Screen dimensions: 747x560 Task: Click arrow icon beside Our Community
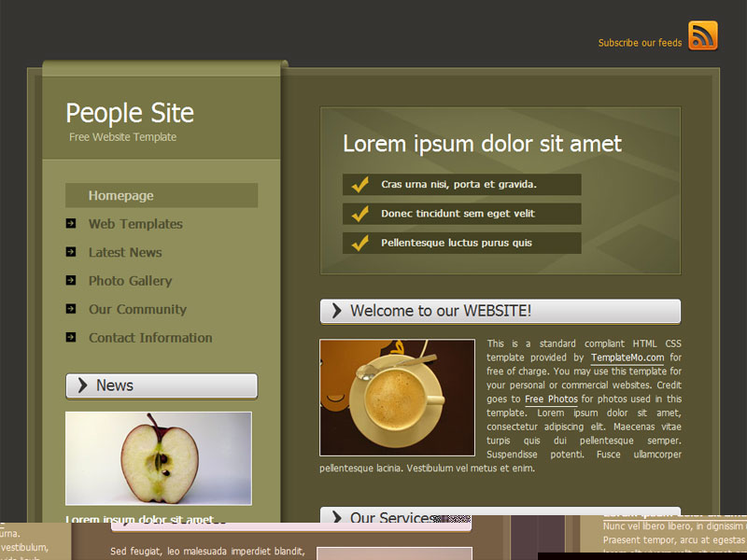(71, 309)
